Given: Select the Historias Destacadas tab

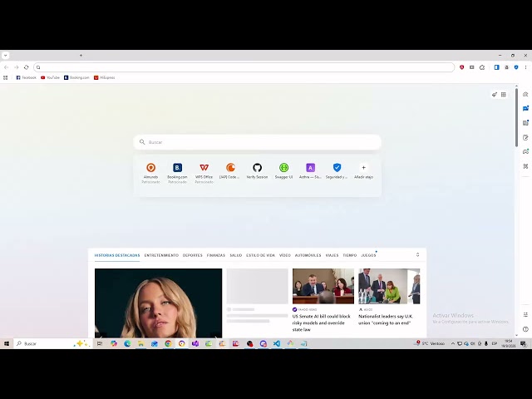Looking at the screenshot, I should coord(117,255).
